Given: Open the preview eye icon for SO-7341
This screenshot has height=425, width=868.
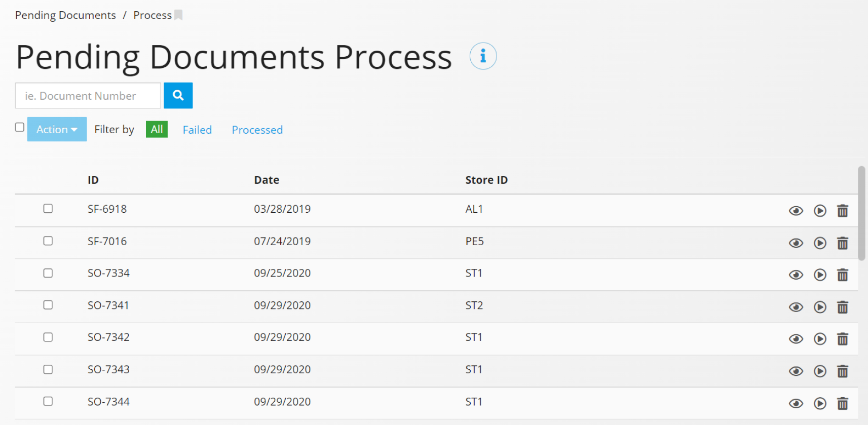Looking at the screenshot, I should (796, 307).
